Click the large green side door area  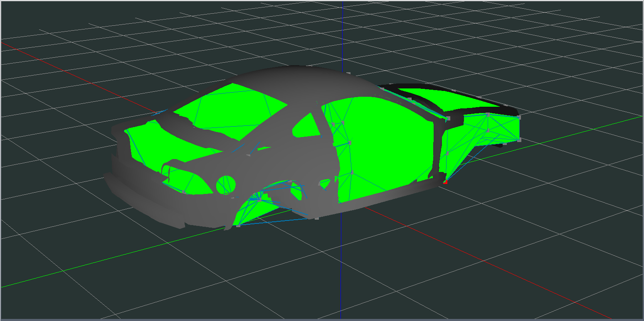pos(387,145)
